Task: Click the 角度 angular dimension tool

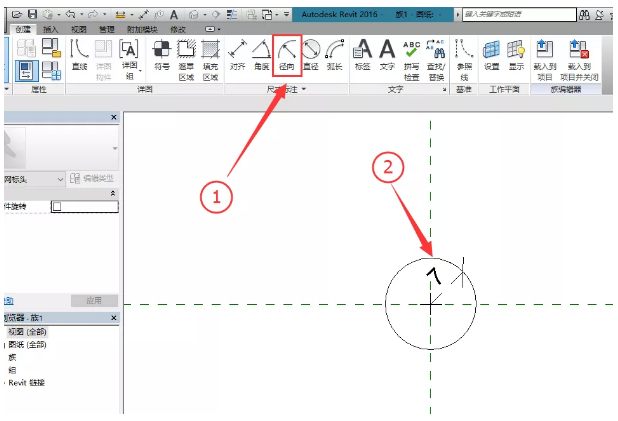Action: [261, 54]
